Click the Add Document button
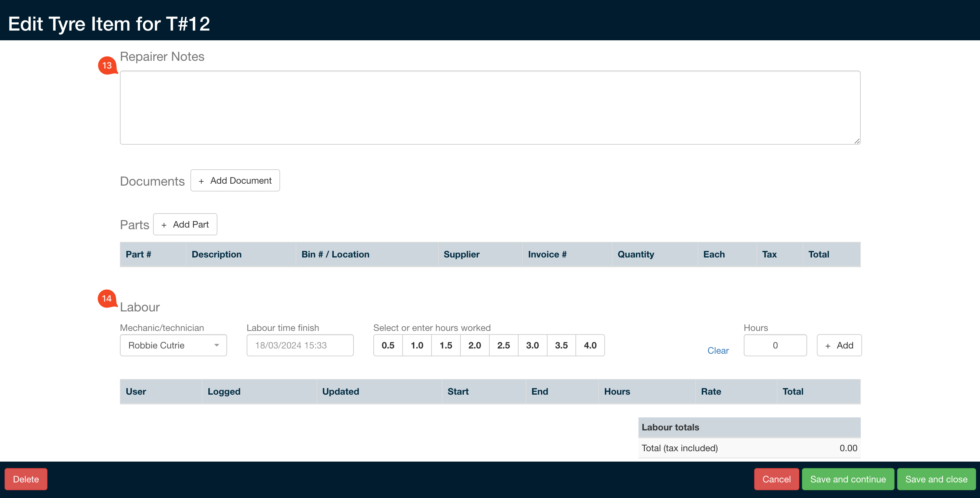980x498 pixels. click(235, 180)
